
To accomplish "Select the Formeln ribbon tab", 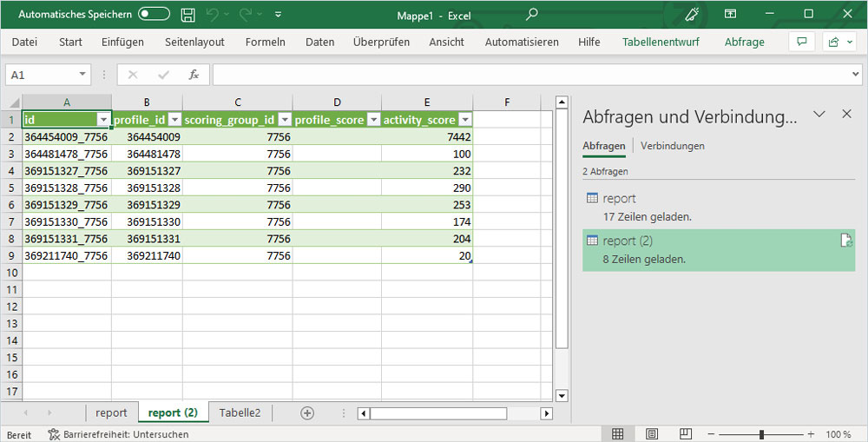I will pyautogui.click(x=265, y=42).
